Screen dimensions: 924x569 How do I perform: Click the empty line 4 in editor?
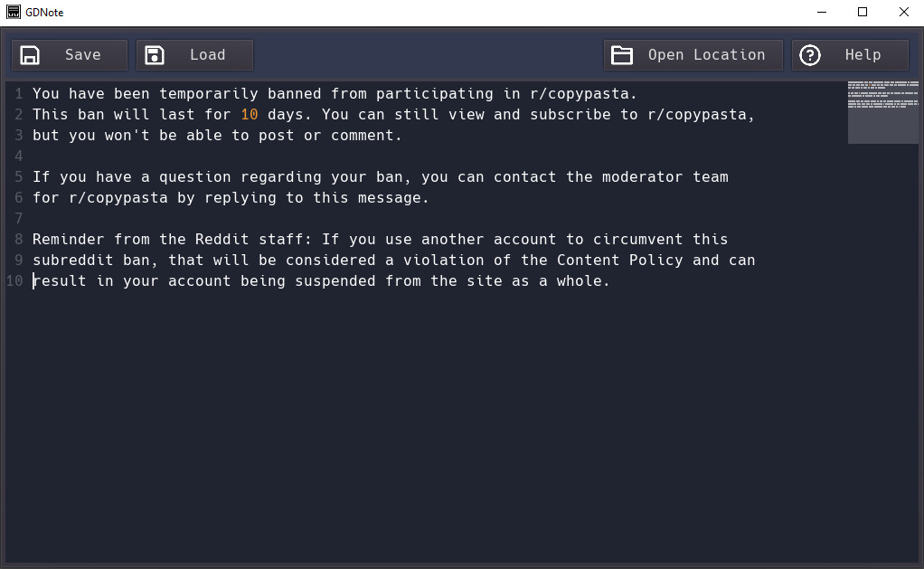click(x=412, y=156)
